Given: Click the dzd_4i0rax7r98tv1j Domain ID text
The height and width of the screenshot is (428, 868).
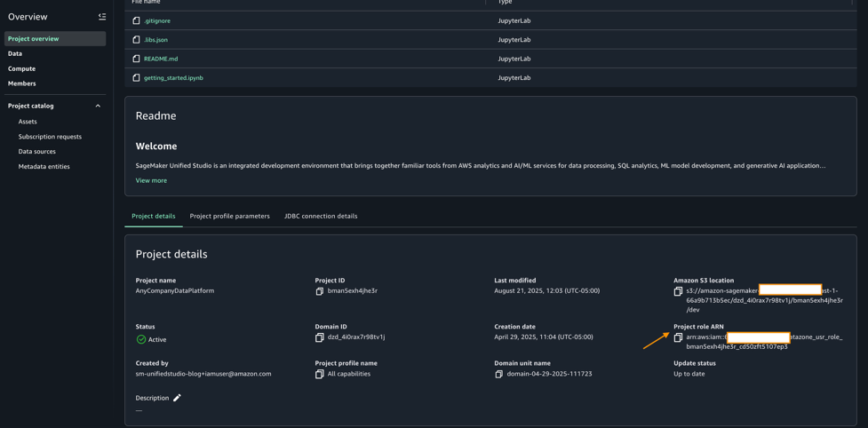Looking at the screenshot, I should [356, 337].
